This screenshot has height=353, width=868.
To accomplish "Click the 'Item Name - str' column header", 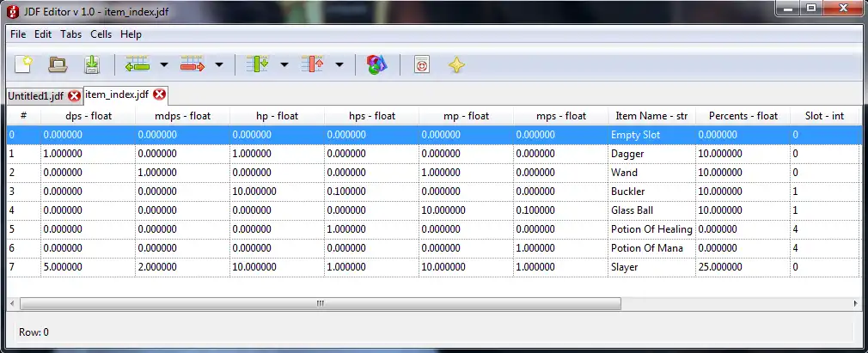I will click(x=651, y=116).
